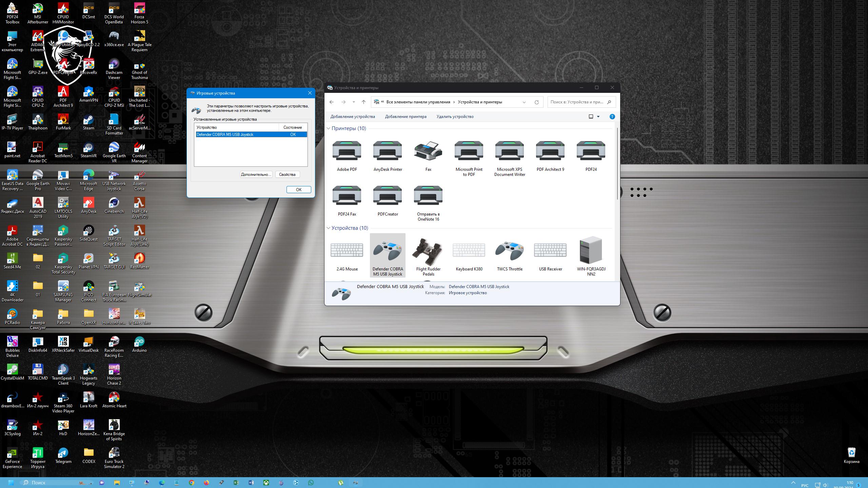Click the Дополнительно... button
Image resolution: width=868 pixels, height=488 pixels.
point(256,175)
